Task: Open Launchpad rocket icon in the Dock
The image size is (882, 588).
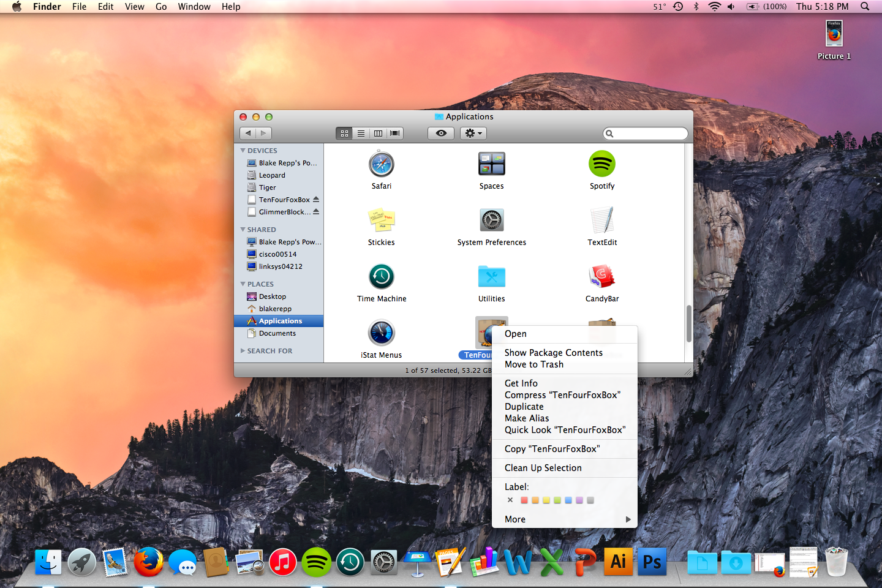Action: tap(81, 562)
